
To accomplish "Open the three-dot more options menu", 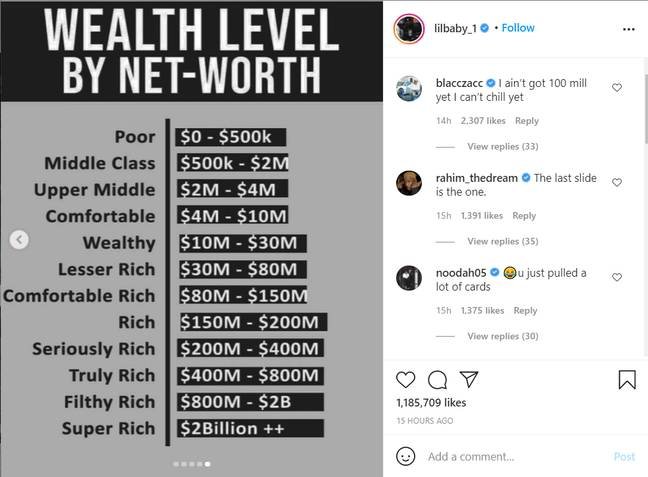I will coord(629,29).
